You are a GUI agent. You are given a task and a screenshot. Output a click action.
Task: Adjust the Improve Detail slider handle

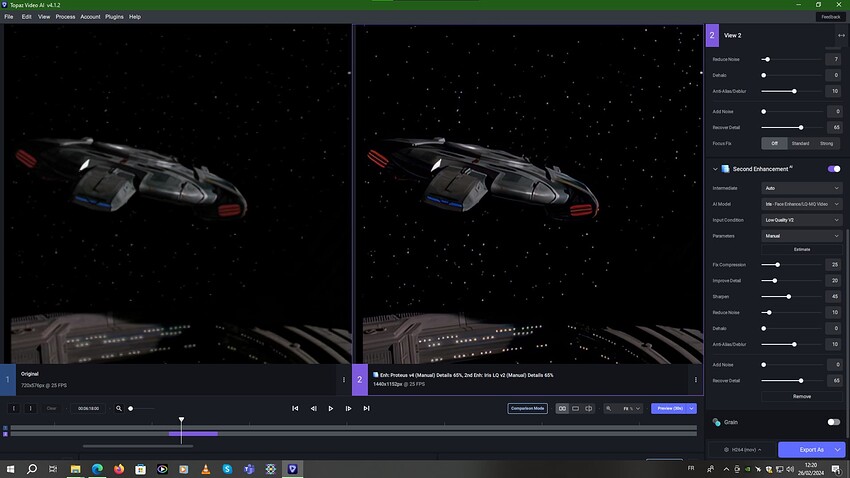[775, 281]
